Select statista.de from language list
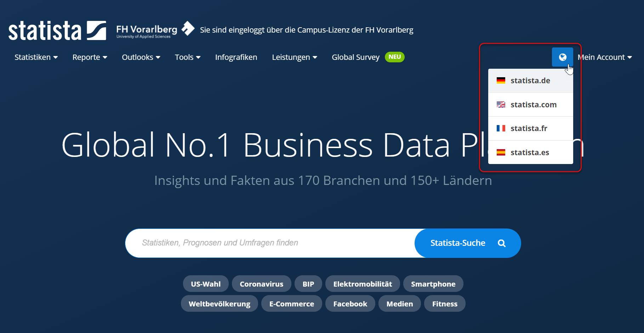Screen dimensions: 644x333 [x=530, y=80]
